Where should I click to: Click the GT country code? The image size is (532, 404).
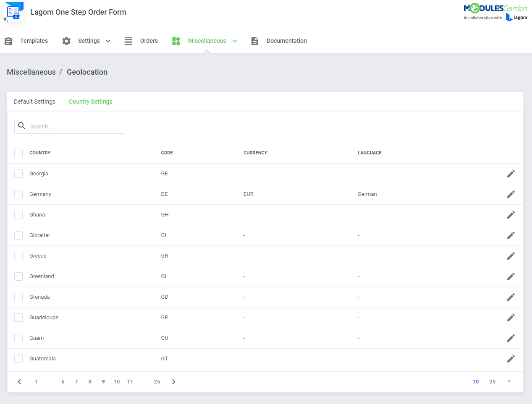pyautogui.click(x=165, y=359)
